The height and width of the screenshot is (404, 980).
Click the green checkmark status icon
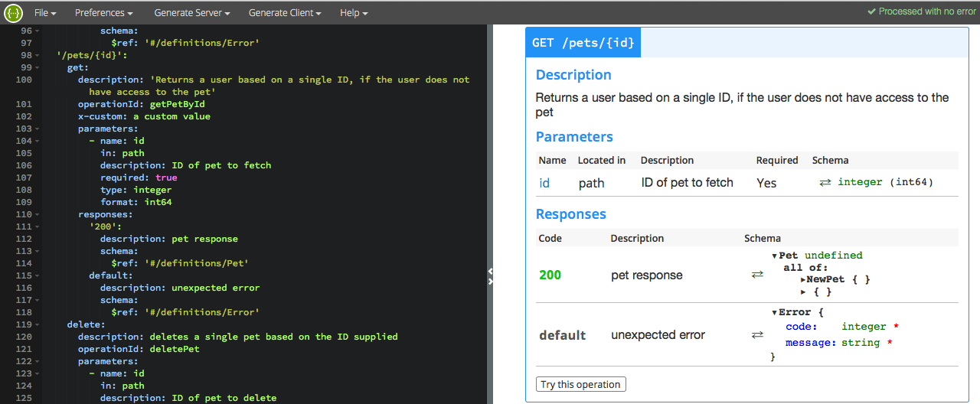871,12
